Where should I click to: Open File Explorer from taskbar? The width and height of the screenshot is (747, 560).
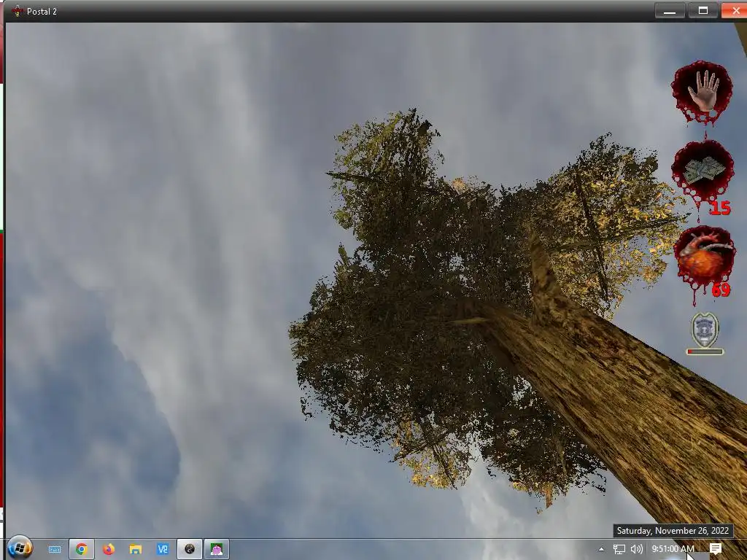tap(135, 549)
